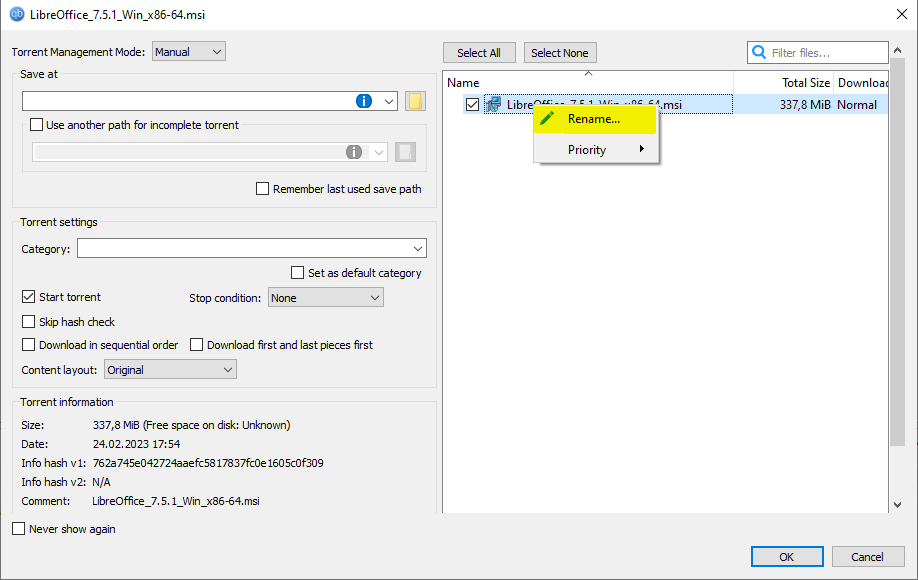Click the pencil icon next to Rename

click(548, 118)
